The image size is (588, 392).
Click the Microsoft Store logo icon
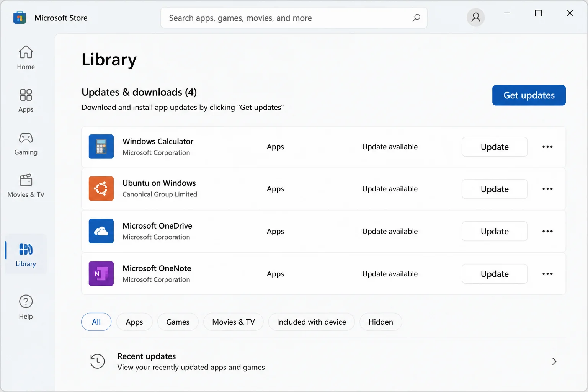(20, 18)
